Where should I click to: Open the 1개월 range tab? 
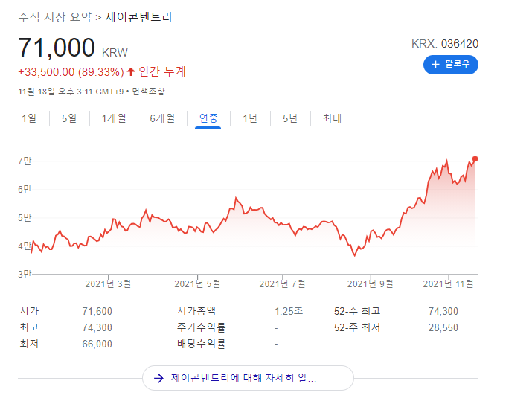[114, 118]
